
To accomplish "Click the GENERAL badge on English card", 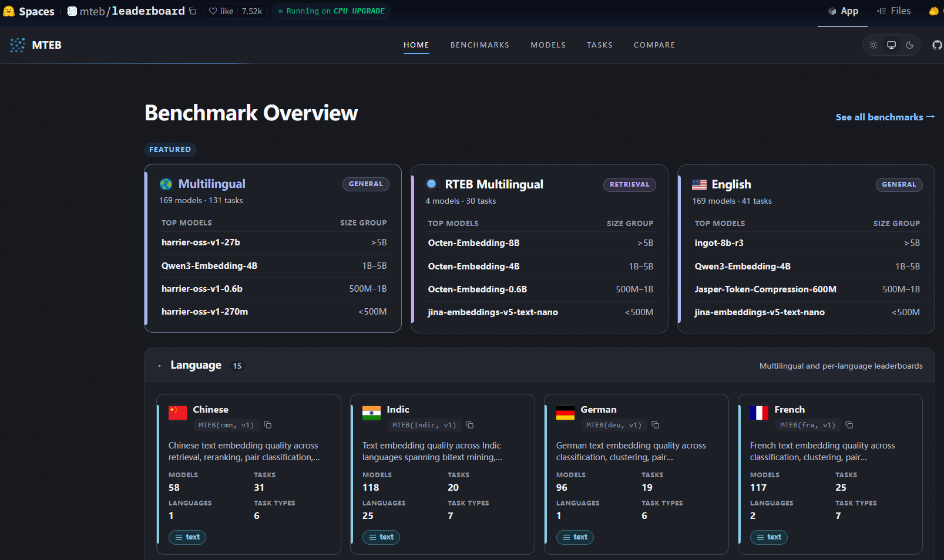I will 899,185.
